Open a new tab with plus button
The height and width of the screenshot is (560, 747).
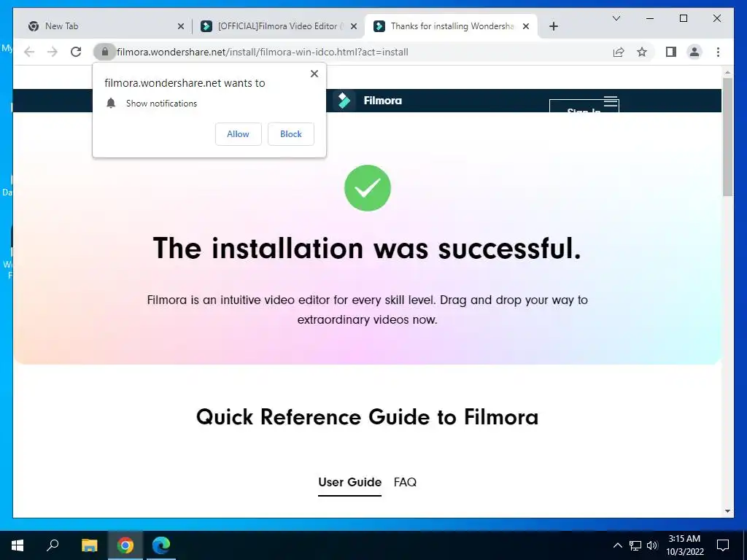[x=553, y=26]
